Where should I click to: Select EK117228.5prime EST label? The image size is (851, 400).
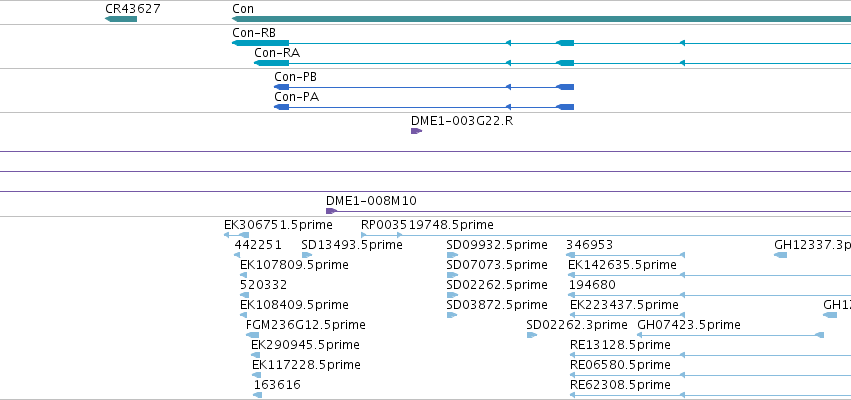coord(306,365)
